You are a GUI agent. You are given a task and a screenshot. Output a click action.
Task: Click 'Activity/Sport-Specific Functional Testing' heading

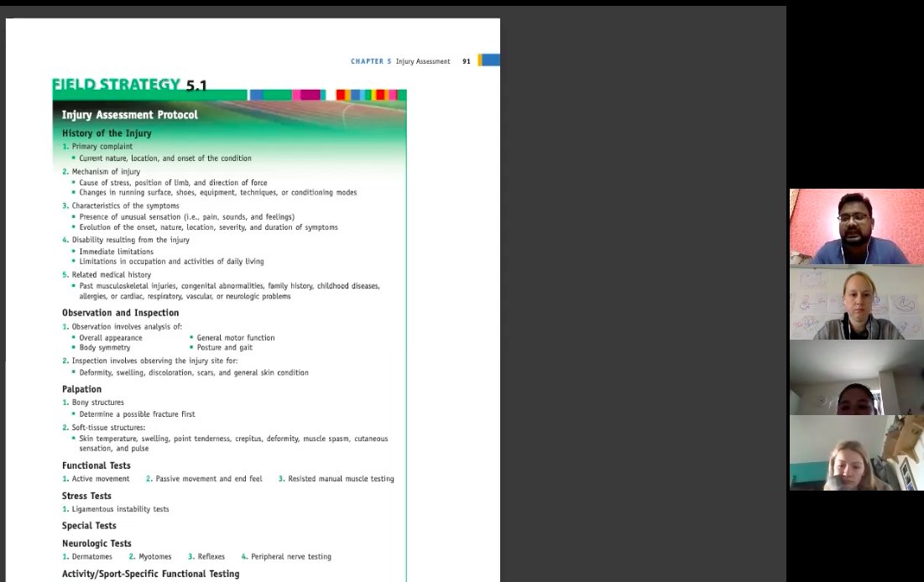151,574
